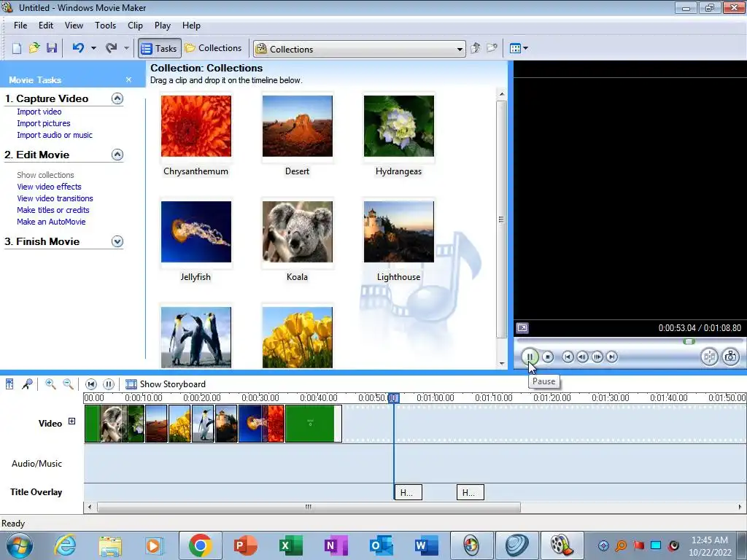This screenshot has width=747, height=560.
Task: Collapse the Edit Movie section
Action: coord(117,155)
